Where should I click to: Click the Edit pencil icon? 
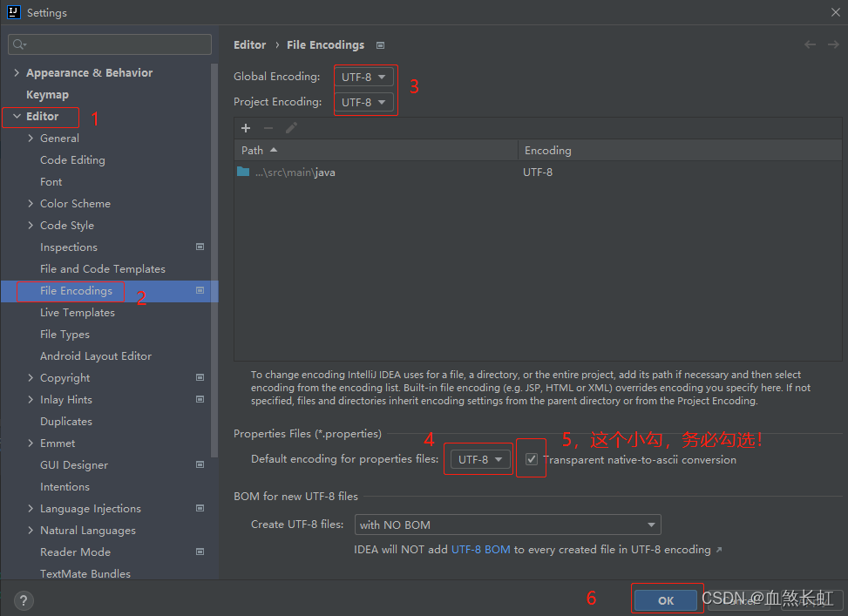click(x=291, y=128)
